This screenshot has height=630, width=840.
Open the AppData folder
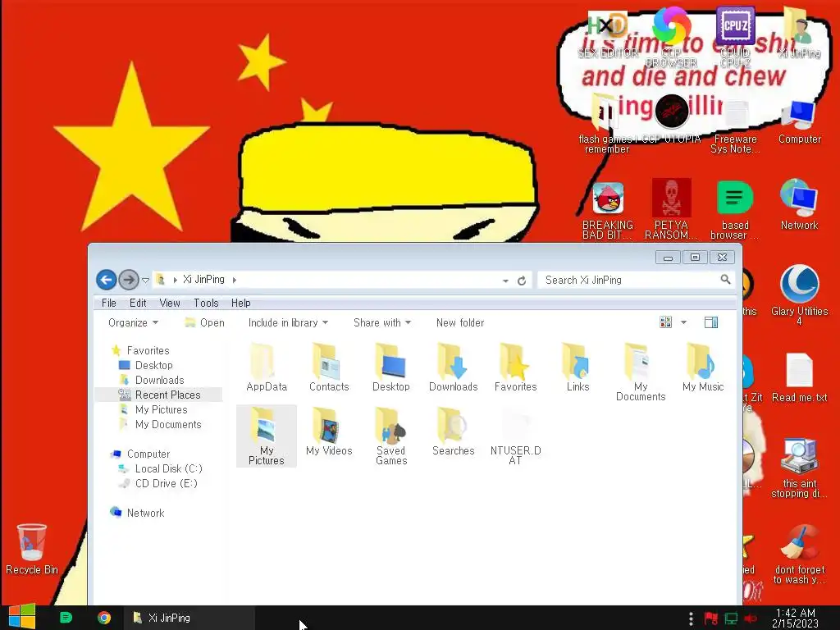point(267,368)
